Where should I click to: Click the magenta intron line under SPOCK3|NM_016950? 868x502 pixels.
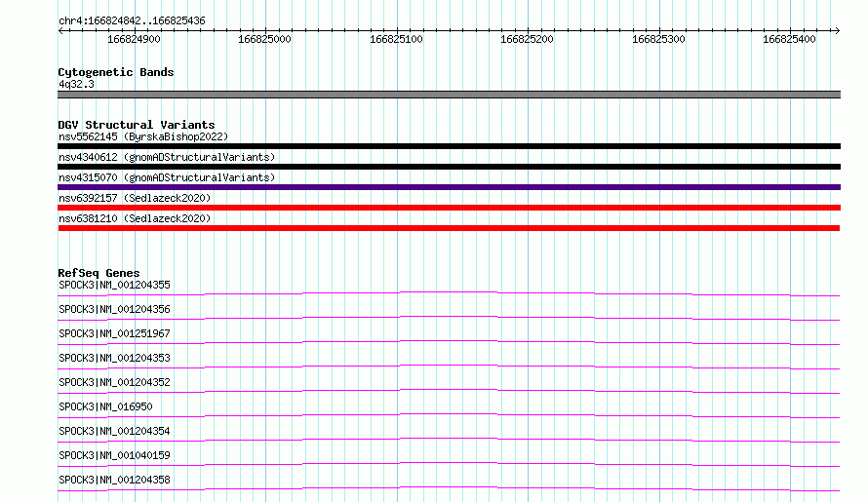click(449, 414)
